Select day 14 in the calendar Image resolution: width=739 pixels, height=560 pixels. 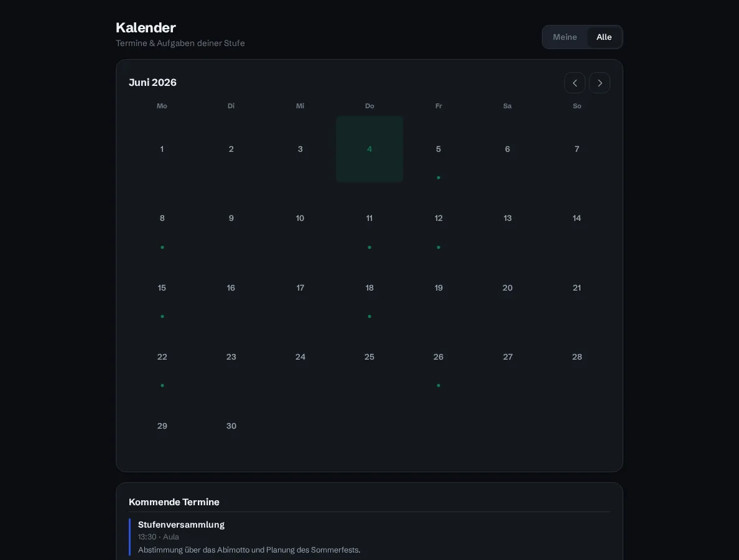[x=577, y=218]
